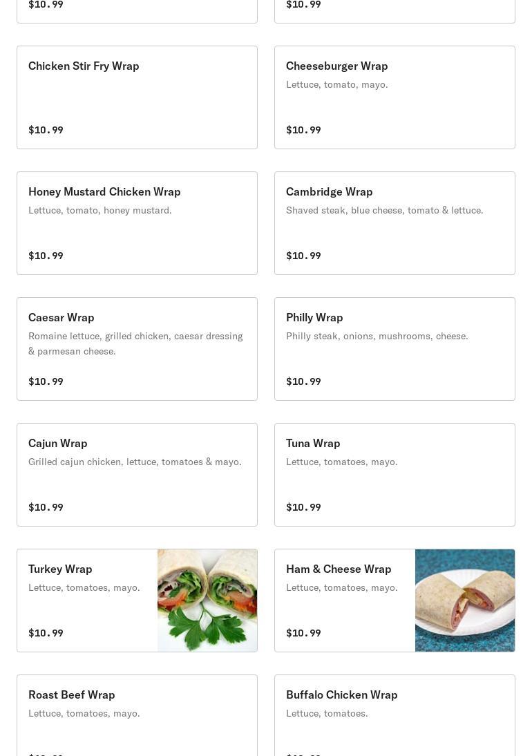Open the Chicken Stir Fry Wrap item
Image resolution: width=532 pixels, height=756 pixels.
(x=137, y=97)
